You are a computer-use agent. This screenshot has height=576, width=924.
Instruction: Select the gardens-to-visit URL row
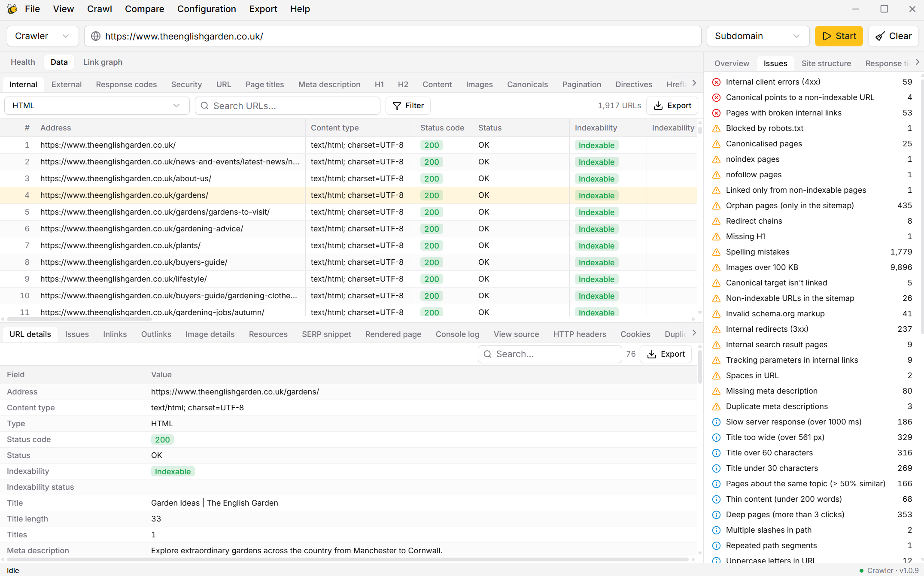click(348, 212)
